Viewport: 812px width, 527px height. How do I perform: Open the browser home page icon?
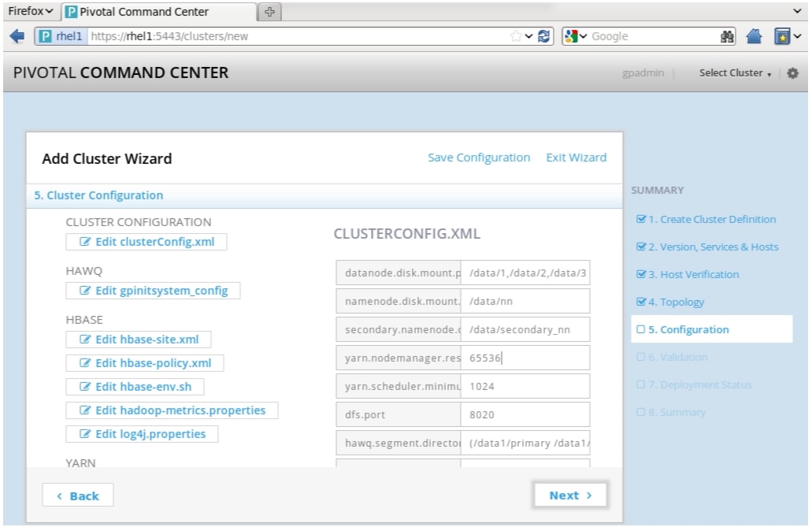(x=754, y=36)
